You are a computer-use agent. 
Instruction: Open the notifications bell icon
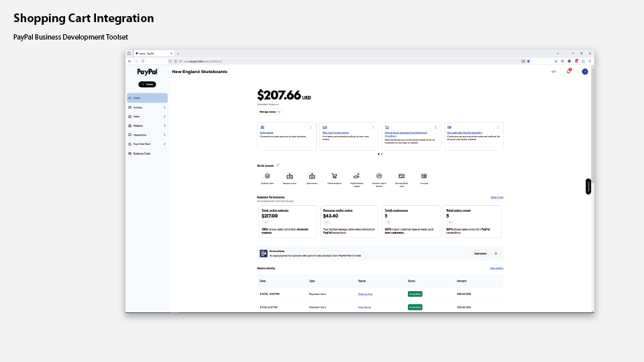(569, 71)
